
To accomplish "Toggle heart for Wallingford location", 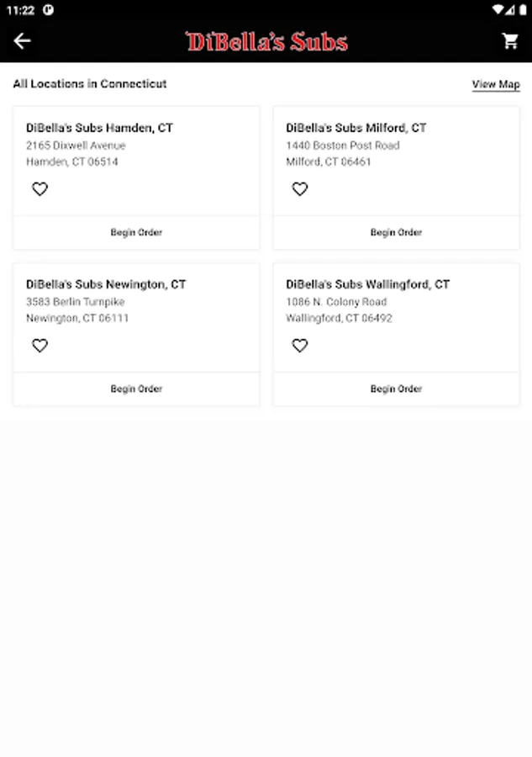I will [300, 346].
